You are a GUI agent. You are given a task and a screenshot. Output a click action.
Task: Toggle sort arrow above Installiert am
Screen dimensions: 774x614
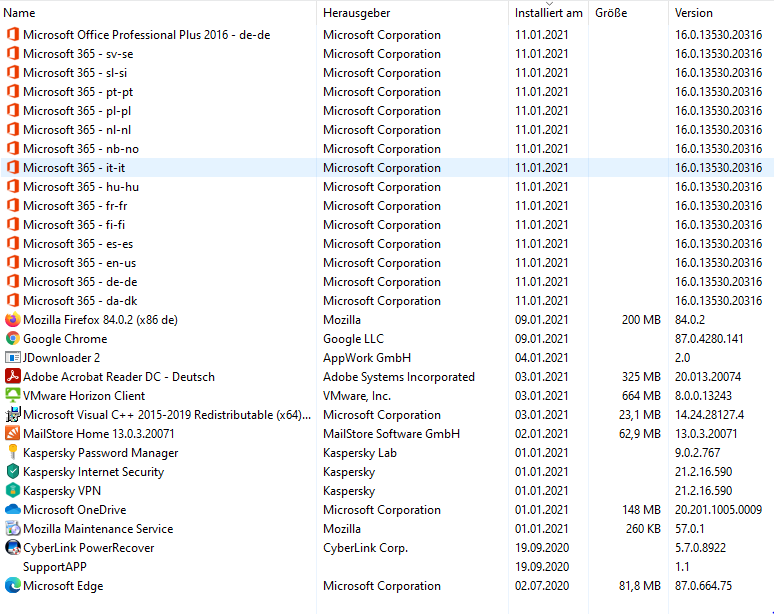pos(549,3)
